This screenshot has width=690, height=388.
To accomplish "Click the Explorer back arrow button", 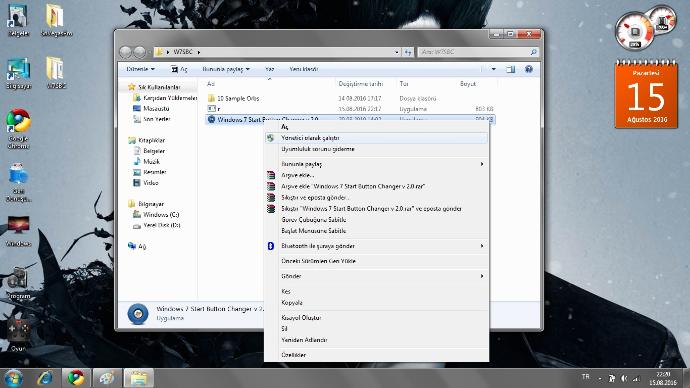I will tap(126, 52).
